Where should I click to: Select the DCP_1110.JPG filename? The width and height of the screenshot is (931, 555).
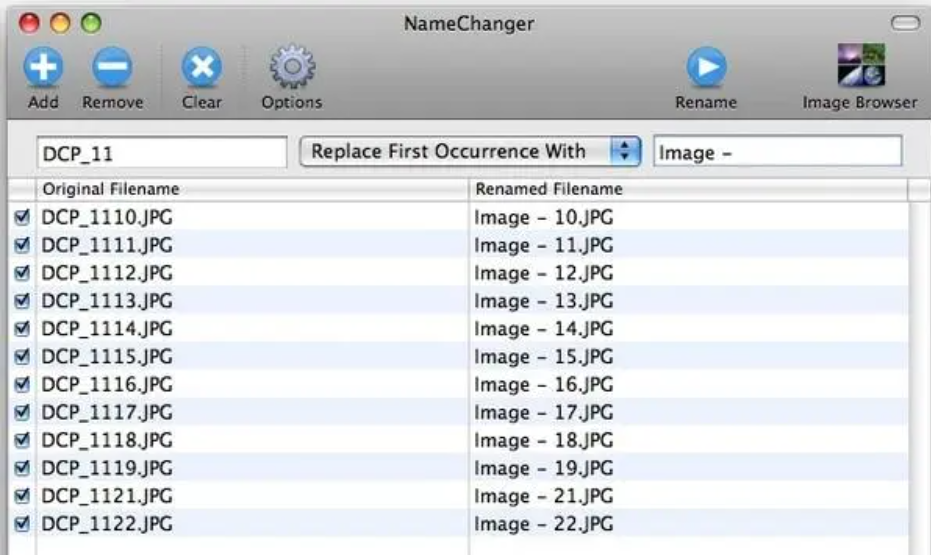(107, 217)
